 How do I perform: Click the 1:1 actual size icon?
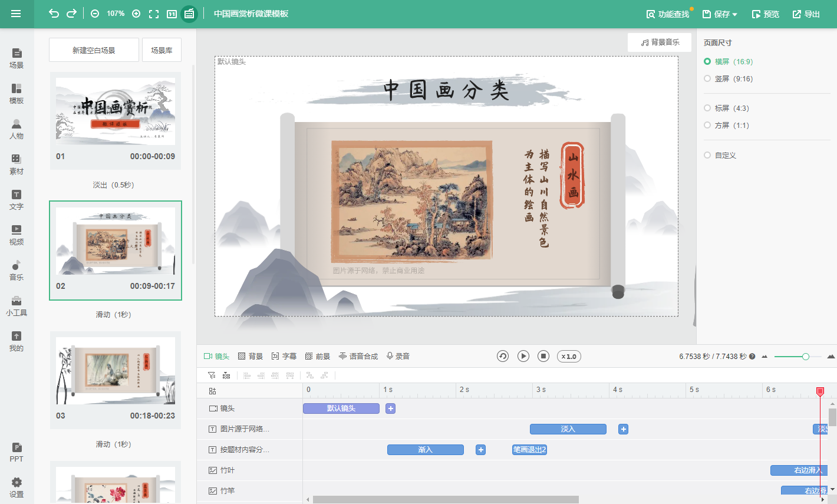pos(172,14)
